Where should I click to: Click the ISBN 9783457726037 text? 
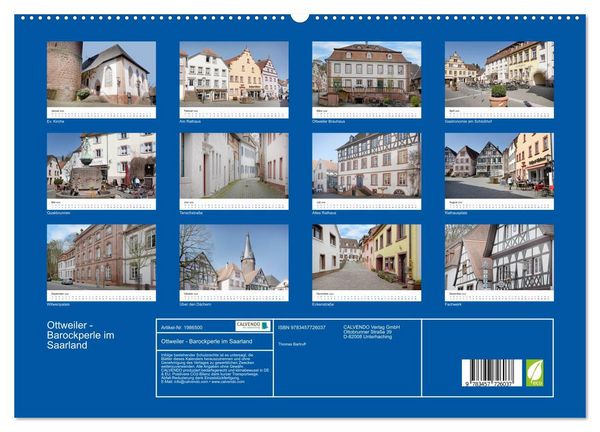click(x=302, y=328)
